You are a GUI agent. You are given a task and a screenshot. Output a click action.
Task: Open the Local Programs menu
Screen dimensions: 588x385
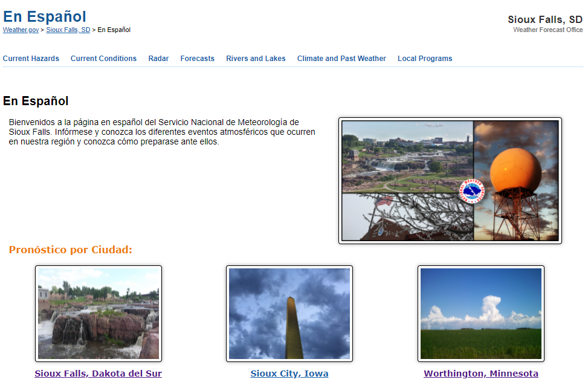pyautogui.click(x=425, y=59)
